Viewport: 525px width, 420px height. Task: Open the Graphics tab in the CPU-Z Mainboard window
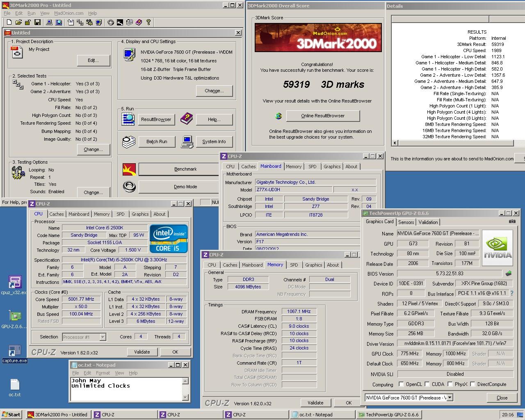point(332,167)
